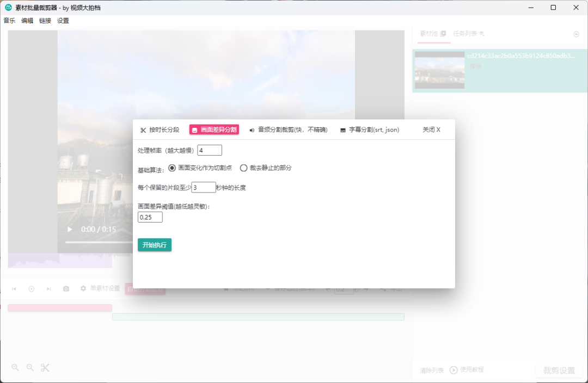Maximize the application window
The image size is (588, 383).
[x=553, y=8]
